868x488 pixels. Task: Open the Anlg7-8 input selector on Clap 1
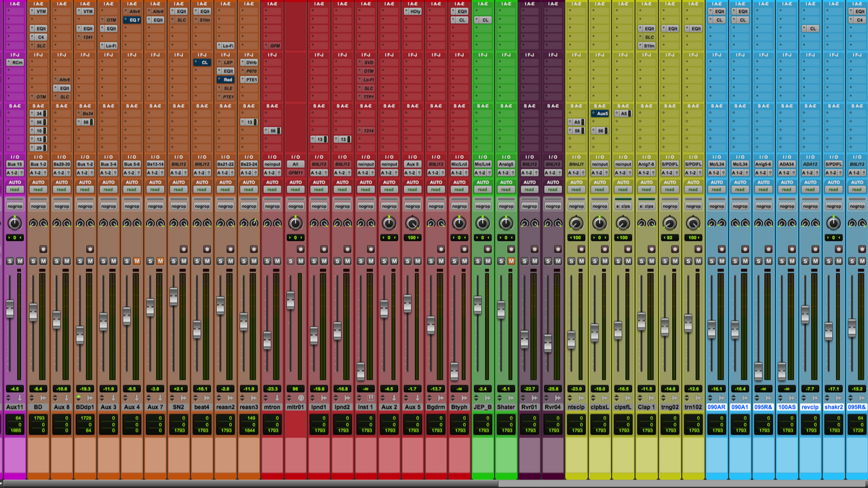tap(646, 164)
